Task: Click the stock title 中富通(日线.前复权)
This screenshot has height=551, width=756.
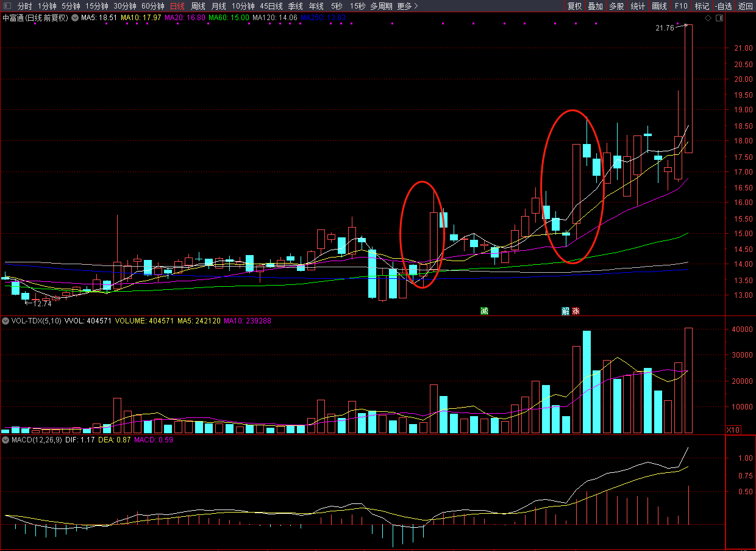Action: pyautogui.click(x=35, y=18)
